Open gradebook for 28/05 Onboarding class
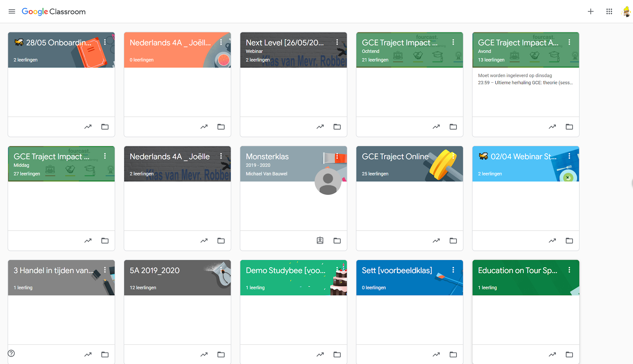Viewport: 633px width, 364px height. [88, 127]
